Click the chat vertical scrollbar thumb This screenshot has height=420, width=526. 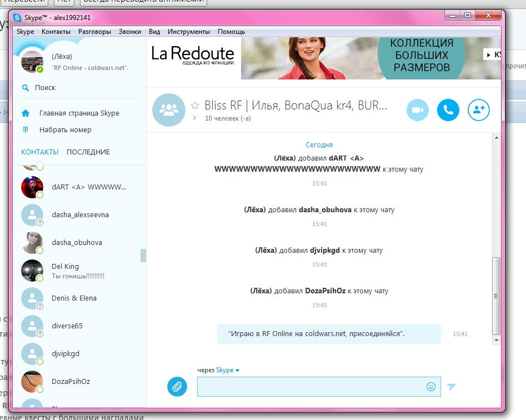pyautogui.click(x=497, y=296)
